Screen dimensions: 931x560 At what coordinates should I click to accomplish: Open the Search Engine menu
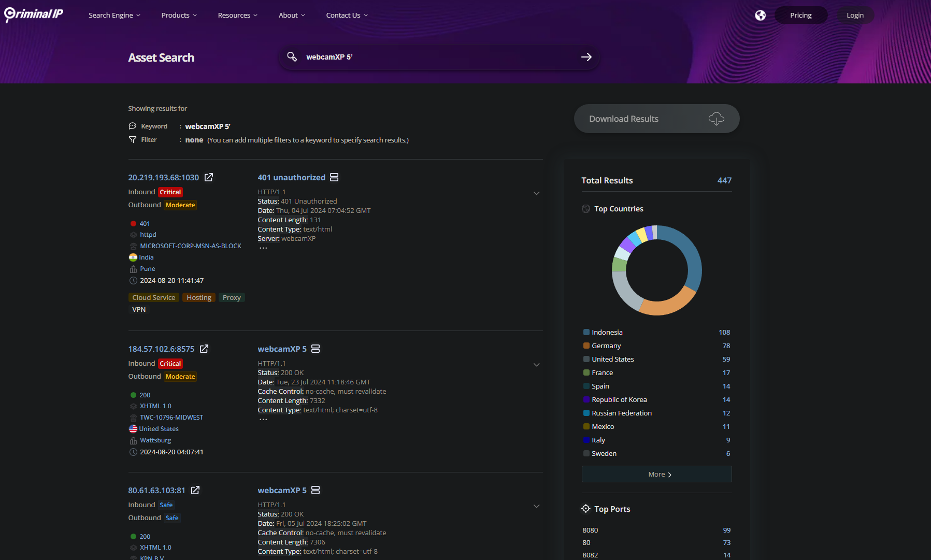point(114,16)
